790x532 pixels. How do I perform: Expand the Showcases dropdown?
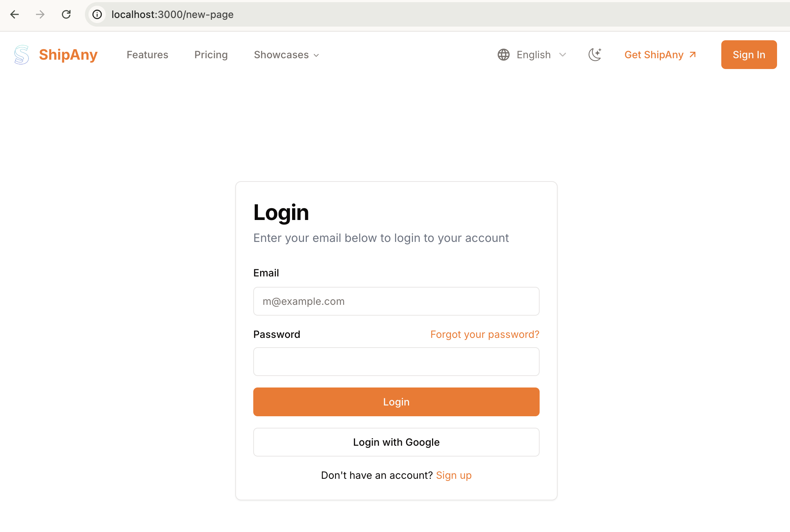click(x=286, y=55)
